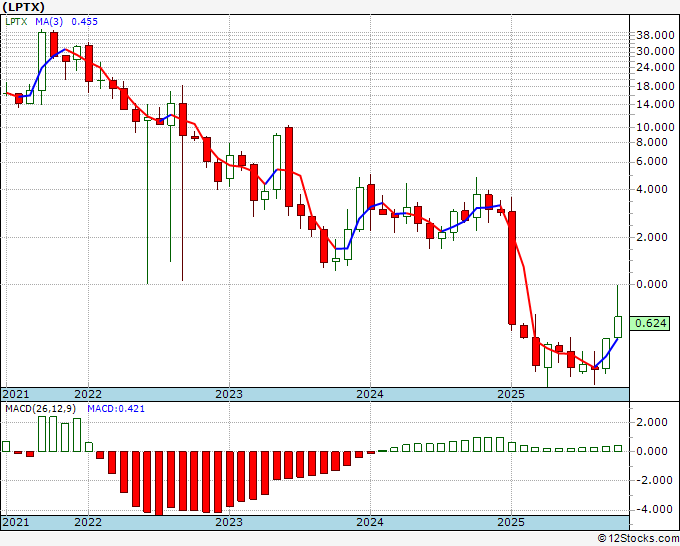Viewport: 680px width, 546px height.
Task: Click 2022 on the price chart timeline
Action: point(88,394)
